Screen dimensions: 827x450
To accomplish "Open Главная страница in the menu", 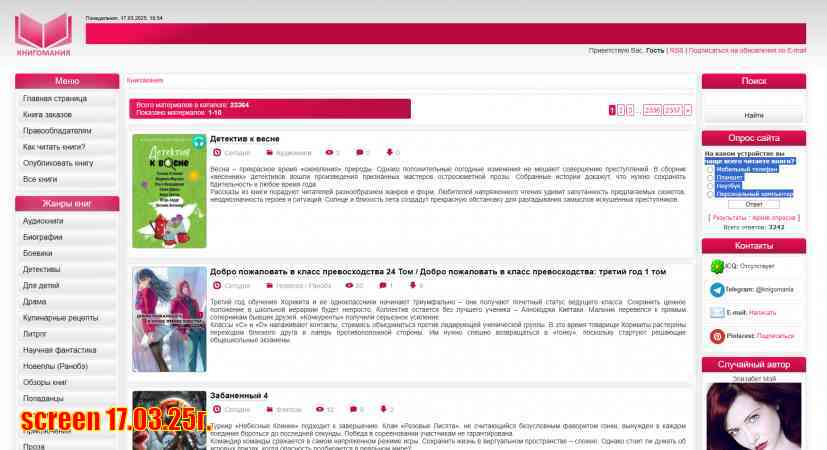I will coord(55,99).
